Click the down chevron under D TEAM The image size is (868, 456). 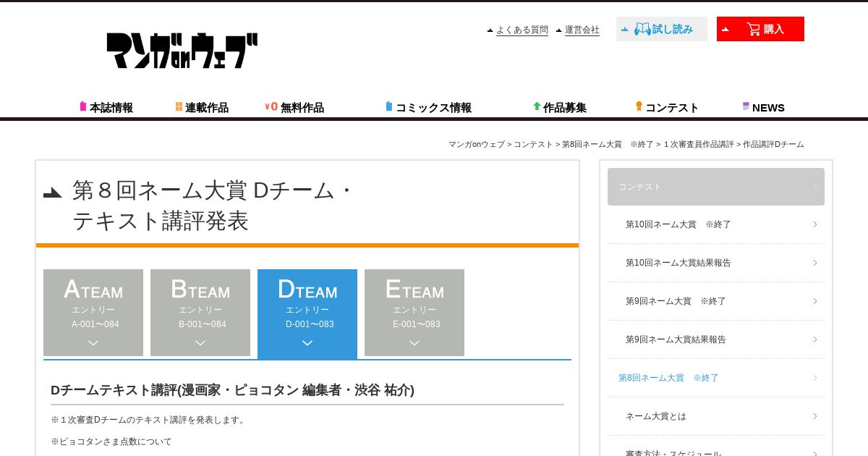point(307,343)
